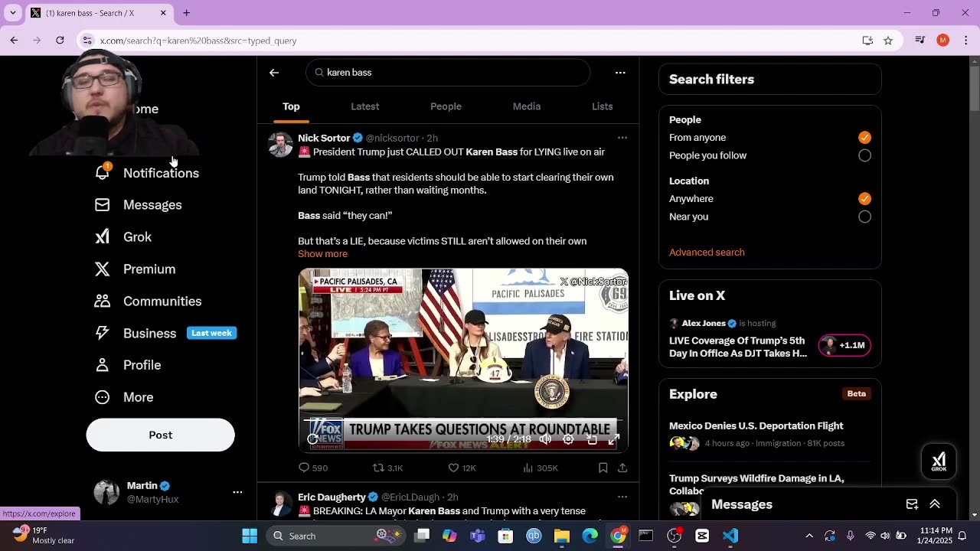
Task: Click browser address bar URL
Action: click(198, 41)
